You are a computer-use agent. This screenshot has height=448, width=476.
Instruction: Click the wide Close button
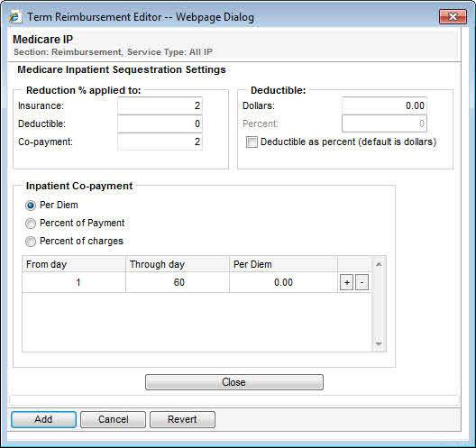tap(234, 382)
